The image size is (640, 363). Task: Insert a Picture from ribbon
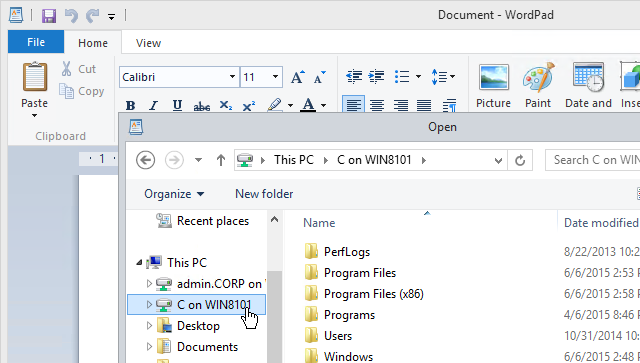click(493, 86)
